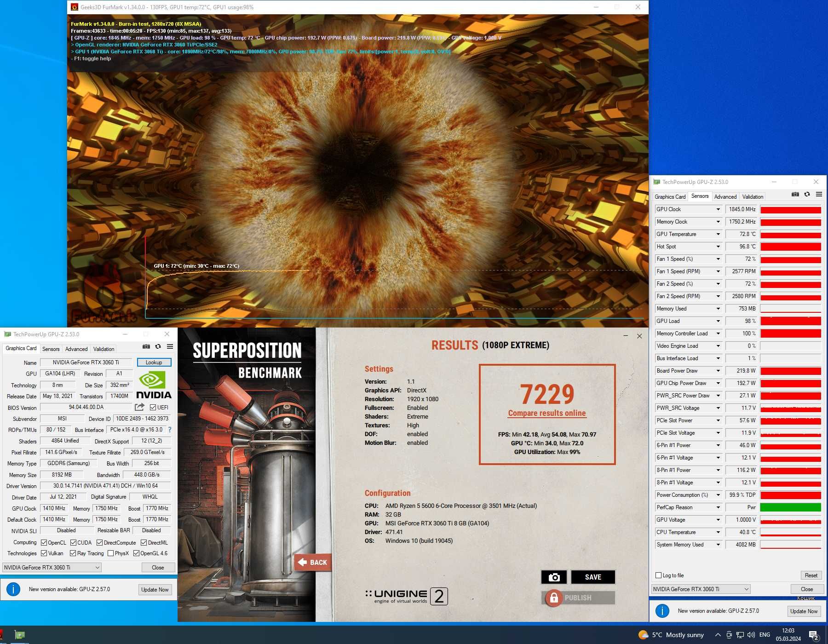Click the Reset button in GPU-Z Sensors
The width and height of the screenshot is (828, 644).
point(811,575)
